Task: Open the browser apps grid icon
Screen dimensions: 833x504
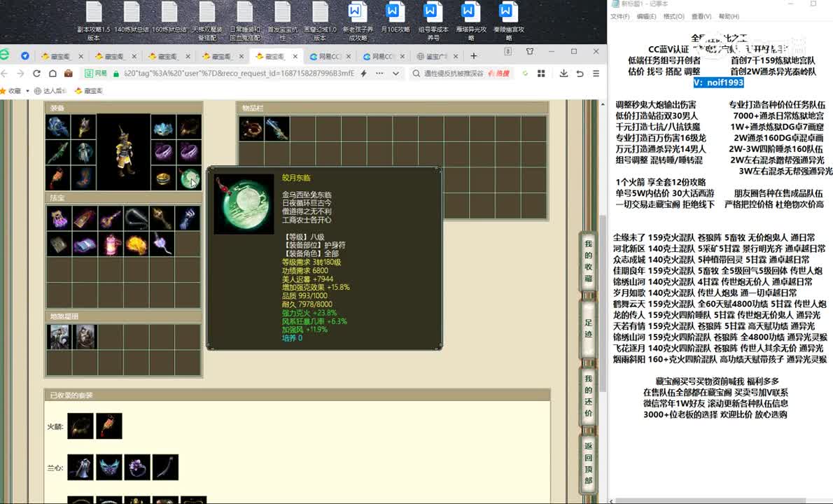Action: tap(541, 73)
